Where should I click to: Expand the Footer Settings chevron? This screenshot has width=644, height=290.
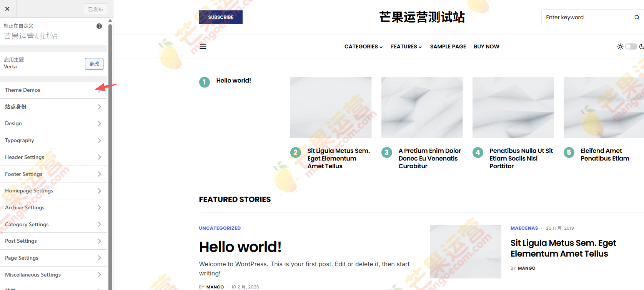(99, 174)
